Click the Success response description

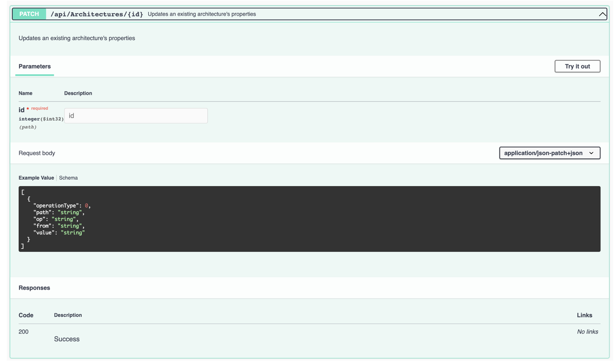(66, 339)
